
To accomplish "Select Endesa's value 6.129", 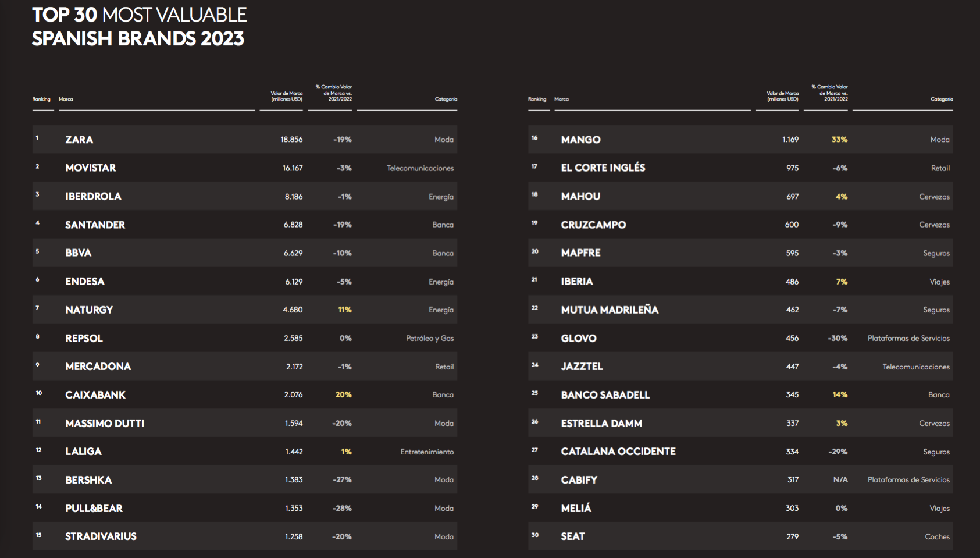I will pyautogui.click(x=294, y=282).
